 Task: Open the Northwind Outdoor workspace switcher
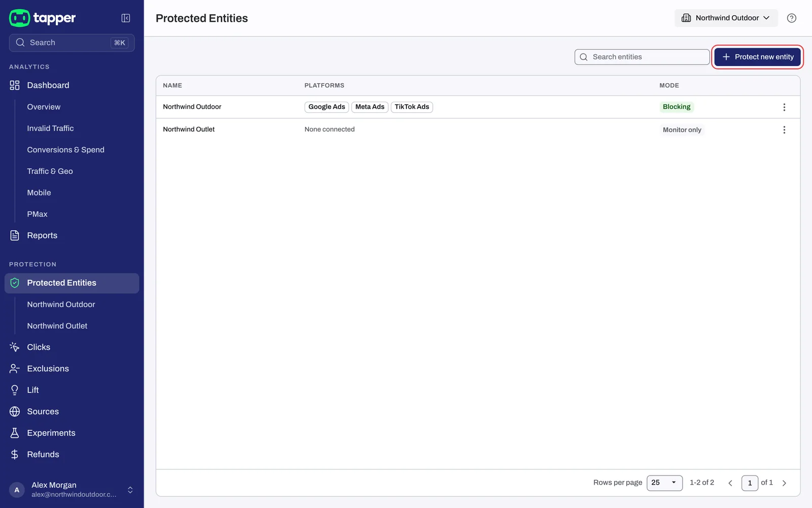[x=726, y=18]
